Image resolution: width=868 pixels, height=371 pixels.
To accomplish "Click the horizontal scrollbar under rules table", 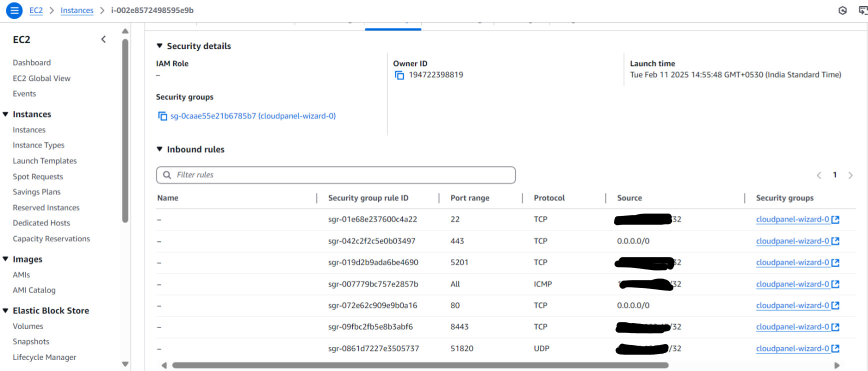I will pos(420,365).
